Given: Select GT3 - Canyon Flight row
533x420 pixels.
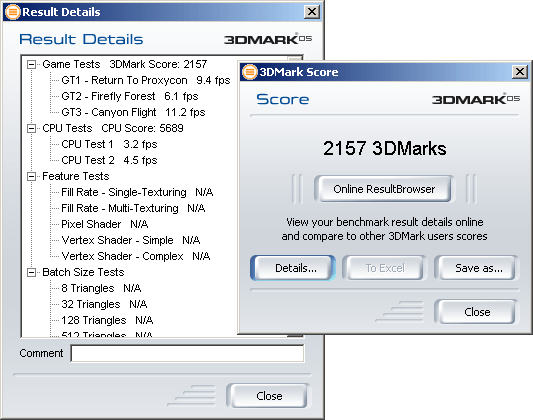Looking at the screenshot, I should pos(133,112).
